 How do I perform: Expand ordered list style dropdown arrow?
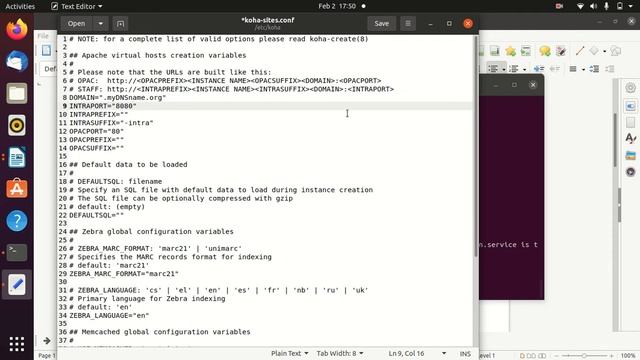pyautogui.click(x=524, y=69)
